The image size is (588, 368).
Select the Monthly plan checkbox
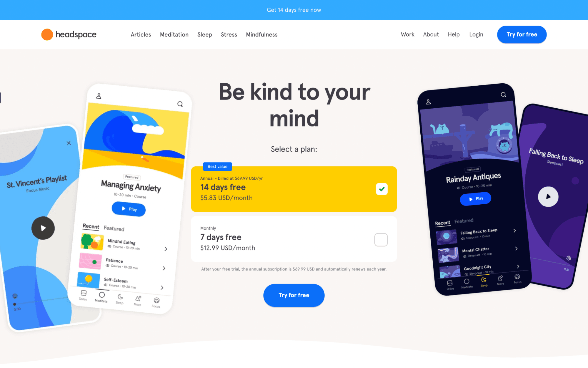pos(380,239)
